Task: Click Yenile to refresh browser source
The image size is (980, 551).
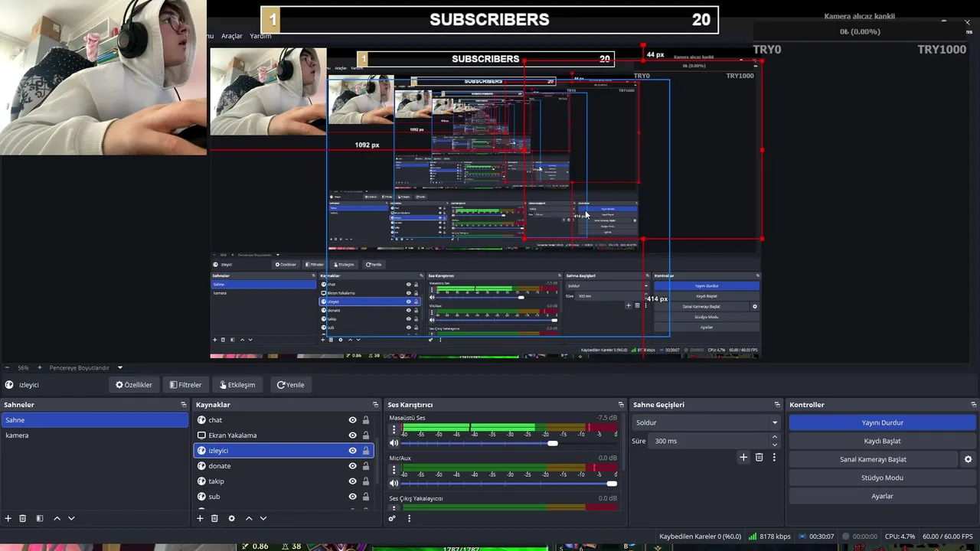Action: point(291,385)
